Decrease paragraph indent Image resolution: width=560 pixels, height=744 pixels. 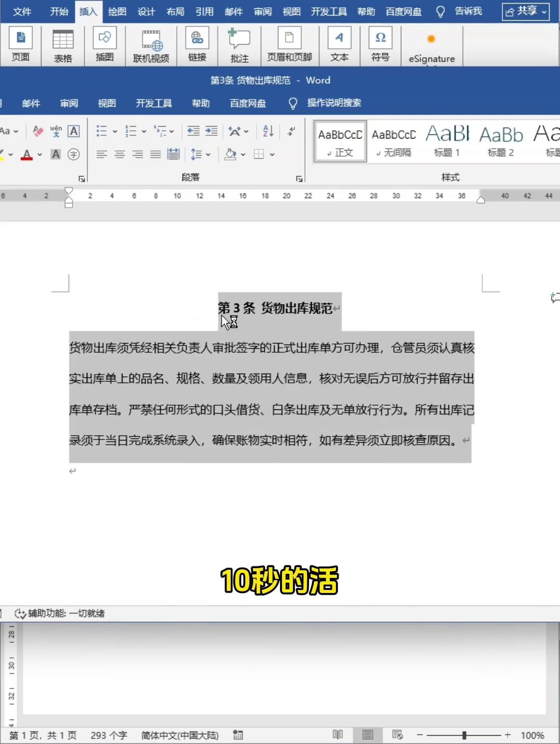[193, 131]
